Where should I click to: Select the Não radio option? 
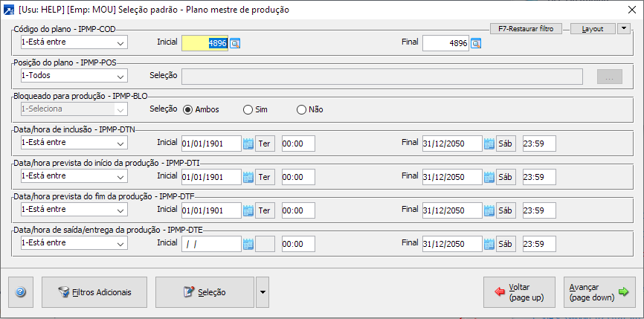click(x=302, y=110)
